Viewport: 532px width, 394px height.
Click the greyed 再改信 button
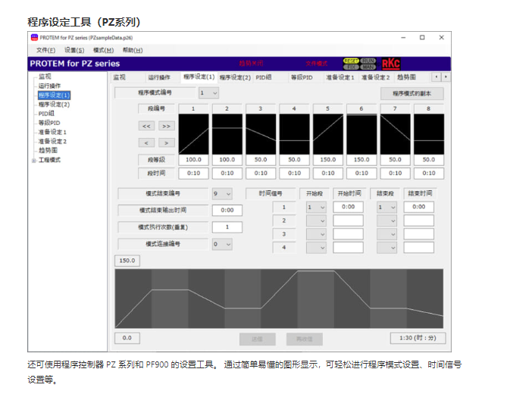click(305, 339)
